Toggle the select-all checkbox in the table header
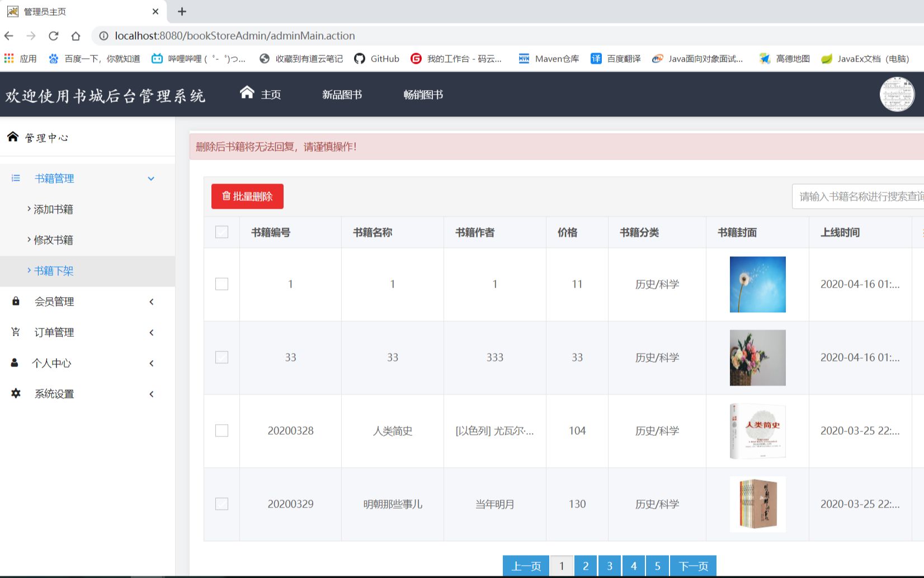The image size is (924, 578). click(221, 232)
